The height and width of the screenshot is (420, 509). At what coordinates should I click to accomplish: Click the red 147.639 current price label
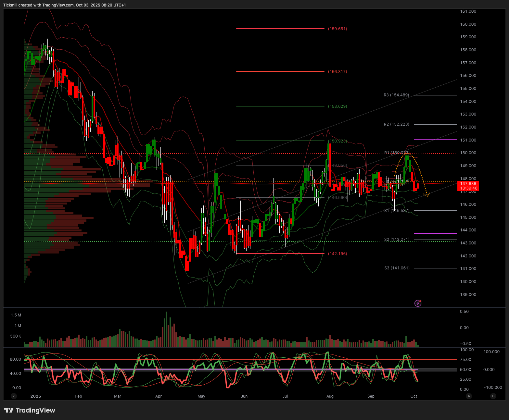(468, 184)
